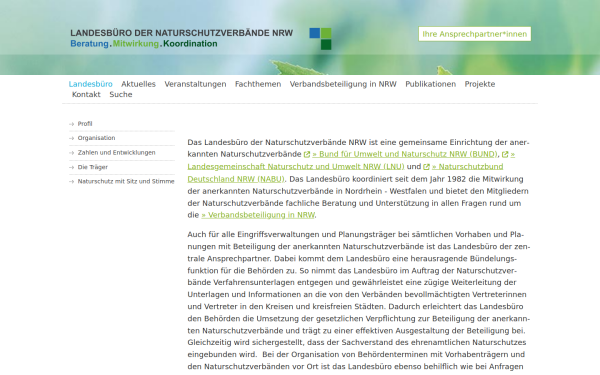Image resolution: width=600 pixels, height=375 pixels.
Task: Follow the Bund für Umwelt und Naturschutz NRW link
Action: (x=405, y=154)
